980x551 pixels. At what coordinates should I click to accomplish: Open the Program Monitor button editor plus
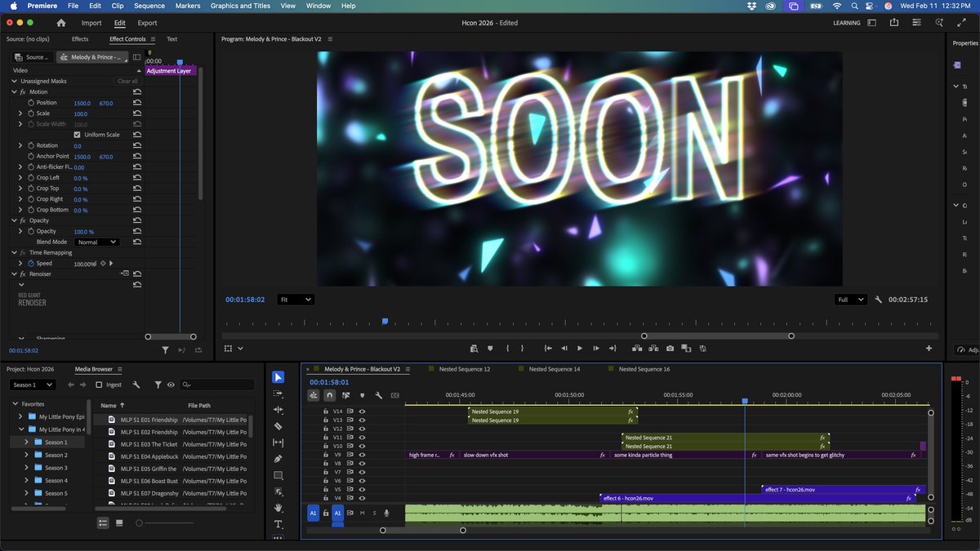coord(929,349)
